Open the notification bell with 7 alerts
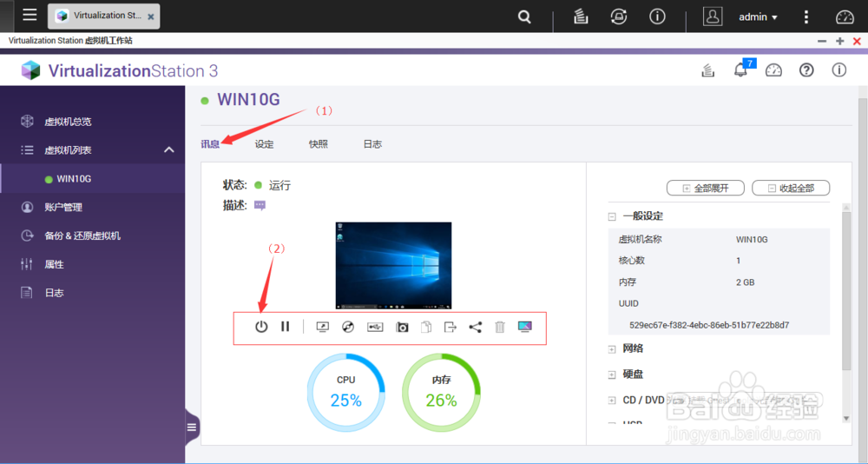Image resolution: width=868 pixels, height=464 pixels. pyautogui.click(x=740, y=70)
